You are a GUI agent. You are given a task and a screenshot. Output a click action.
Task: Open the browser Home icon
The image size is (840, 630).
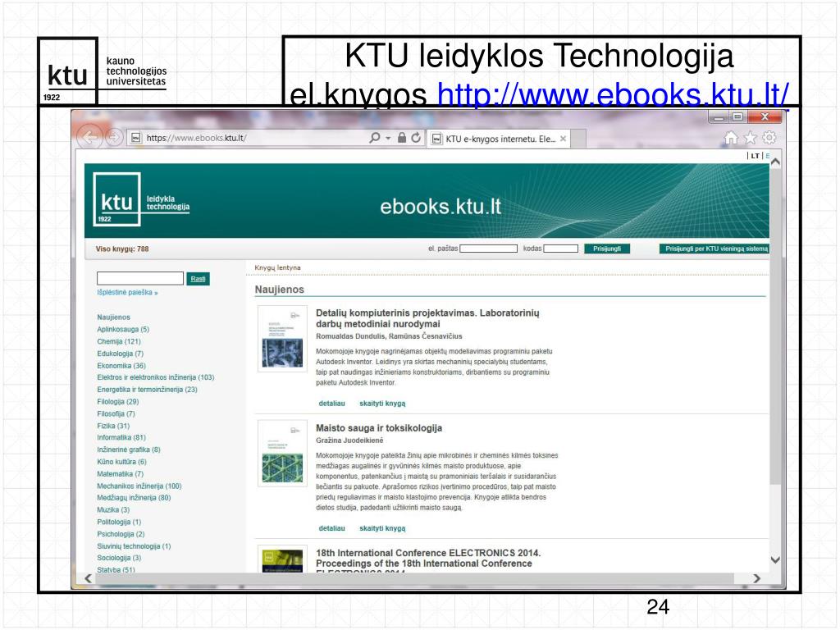click(x=731, y=138)
